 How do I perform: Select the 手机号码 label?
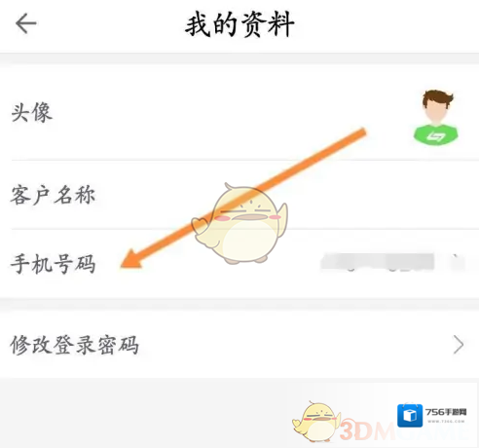pyautogui.click(x=54, y=263)
